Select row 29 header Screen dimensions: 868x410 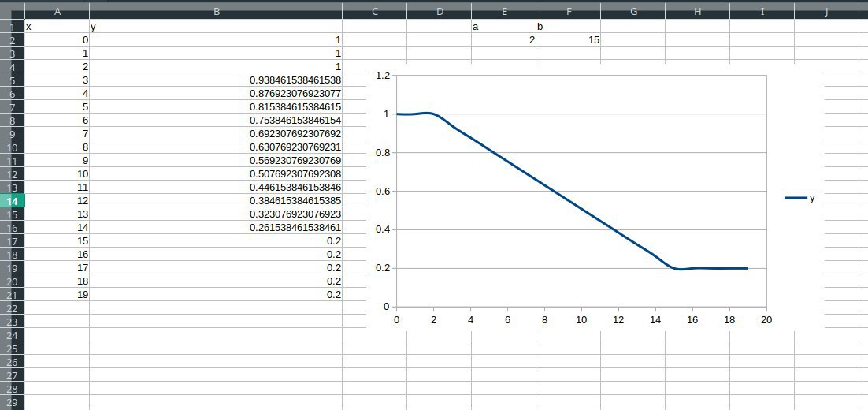(12, 402)
